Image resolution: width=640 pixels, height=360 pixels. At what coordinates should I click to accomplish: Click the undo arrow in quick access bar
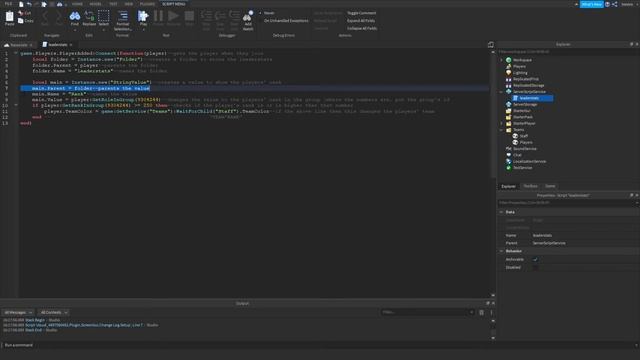click(x=29, y=4)
